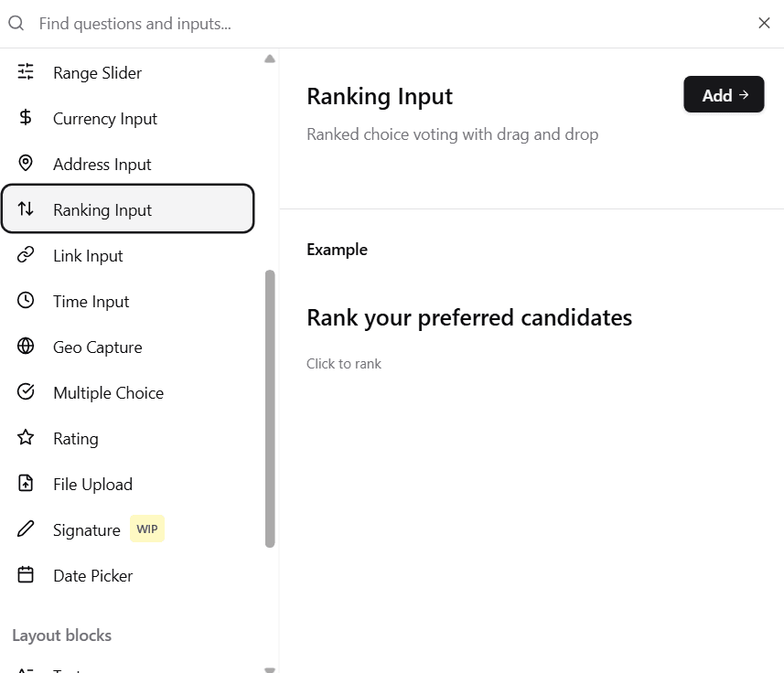The image size is (784, 673).
Task: Select the star icon beside Rating
Action: click(26, 438)
